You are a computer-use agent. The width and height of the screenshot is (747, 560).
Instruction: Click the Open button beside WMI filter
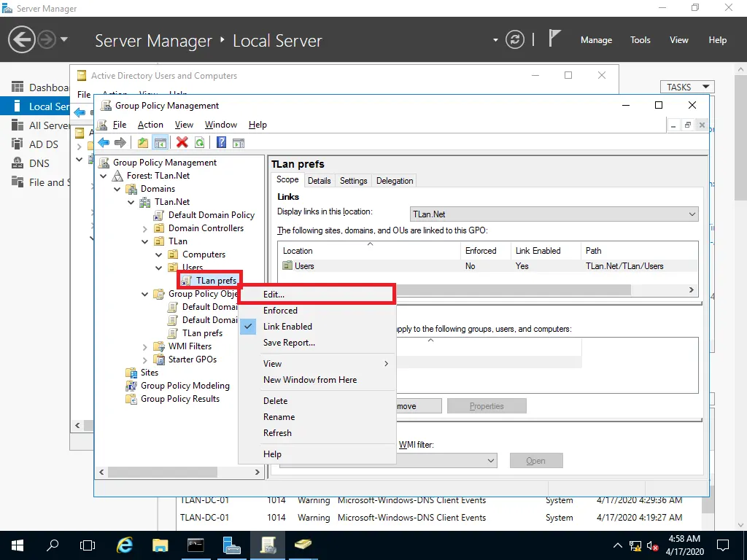tap(536, 461)
